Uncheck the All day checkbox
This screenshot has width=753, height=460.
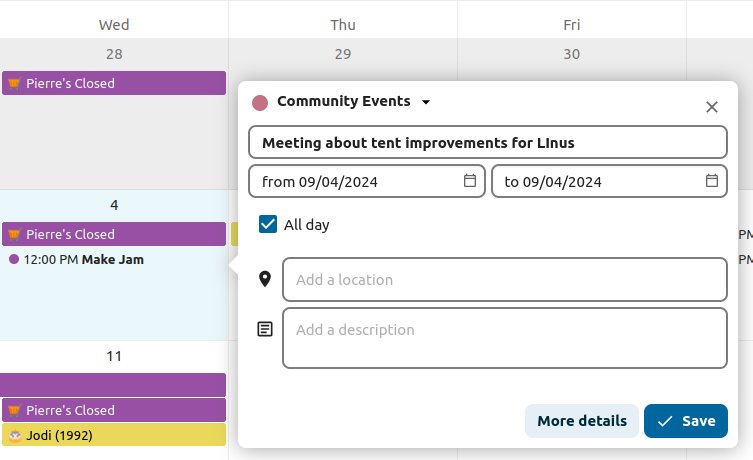[x=268, y=224]
